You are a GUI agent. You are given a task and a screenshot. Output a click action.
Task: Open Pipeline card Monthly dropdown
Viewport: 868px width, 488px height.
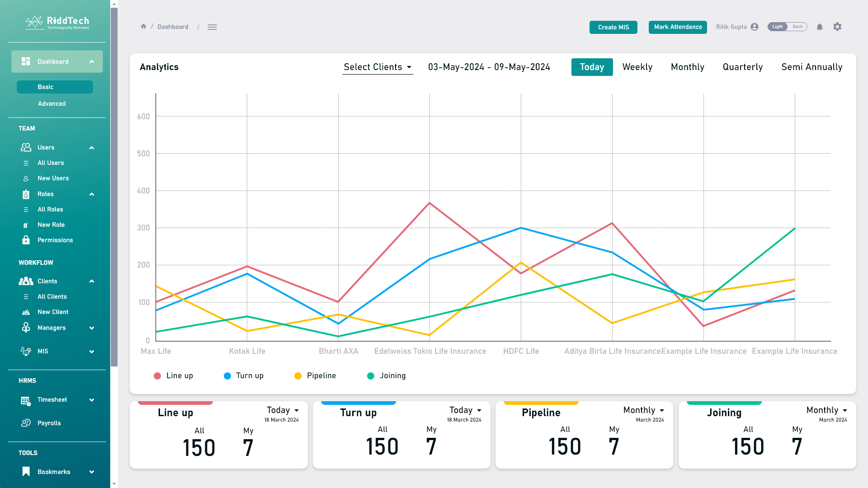click(644, 410)
